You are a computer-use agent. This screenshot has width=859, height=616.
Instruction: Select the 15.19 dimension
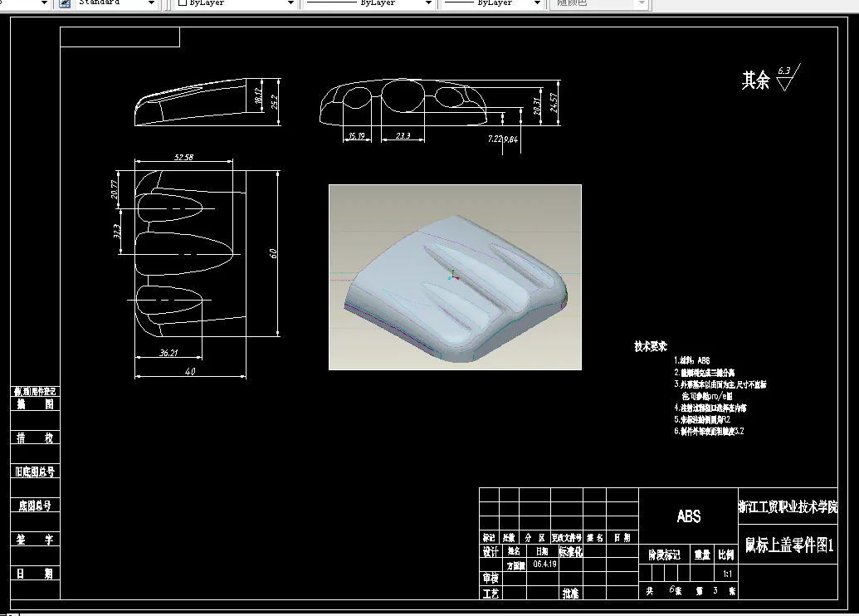(x=357, y=136)
